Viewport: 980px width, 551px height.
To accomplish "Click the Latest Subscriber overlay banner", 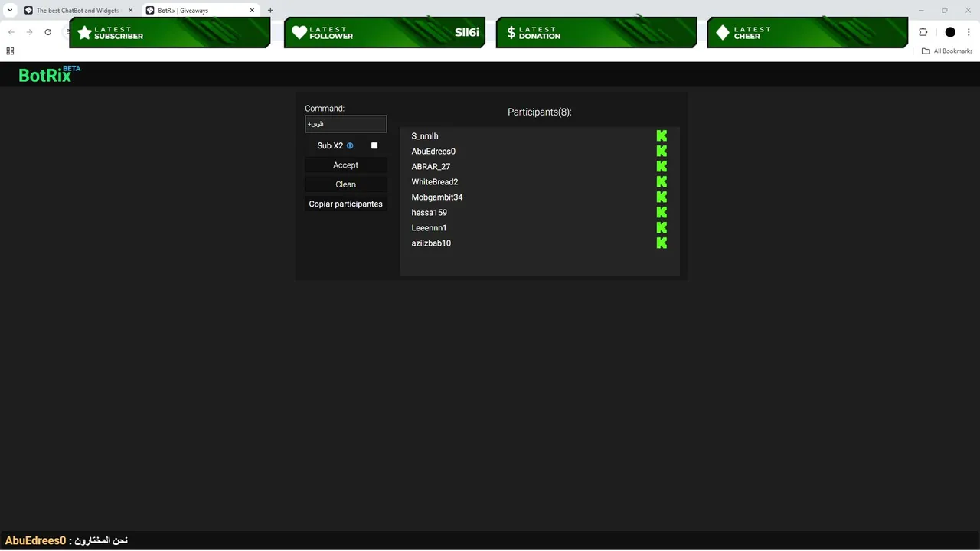I will pos(170,33).
